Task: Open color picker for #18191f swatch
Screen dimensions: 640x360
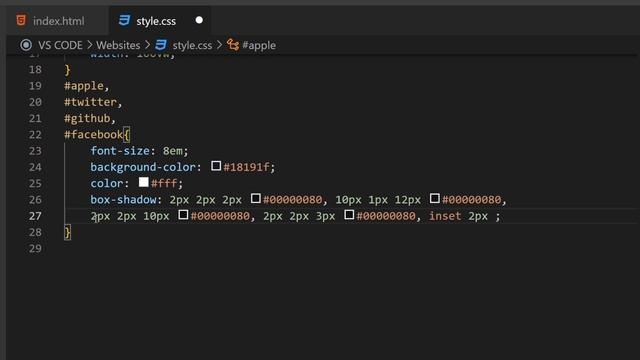Action: pos(216,166)
